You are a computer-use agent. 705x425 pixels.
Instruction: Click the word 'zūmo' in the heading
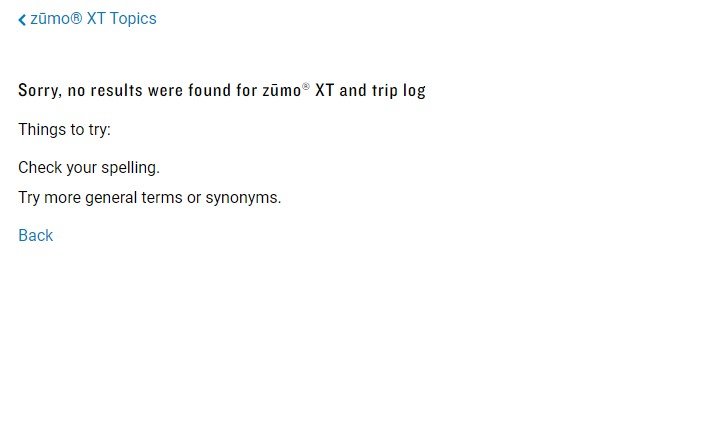[x=282, y=90]
